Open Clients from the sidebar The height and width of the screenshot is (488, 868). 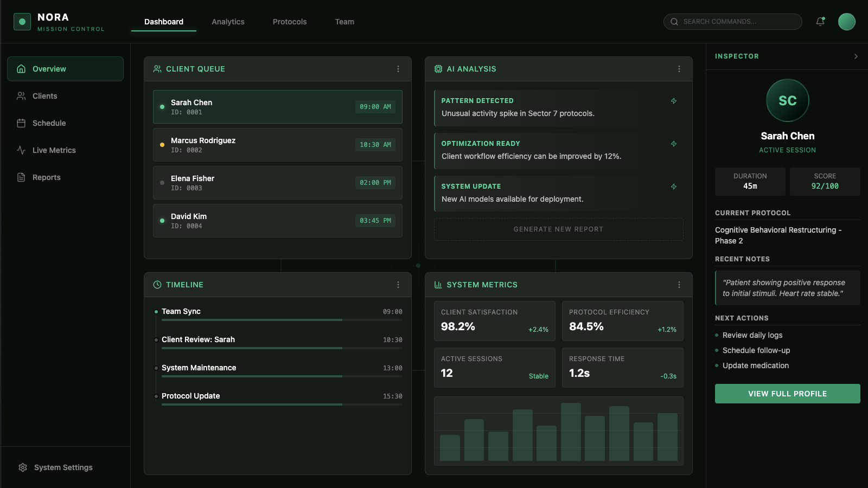[44, 96]
